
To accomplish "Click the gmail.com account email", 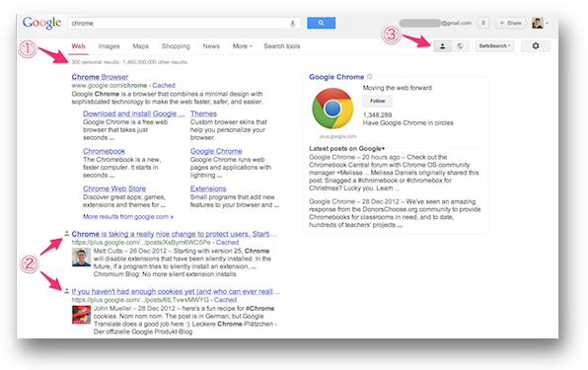I will (x=435, y=24).
